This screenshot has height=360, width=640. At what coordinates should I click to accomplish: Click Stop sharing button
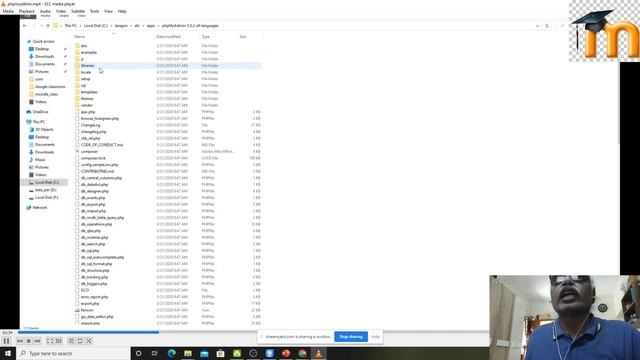[x=351, y=337]
